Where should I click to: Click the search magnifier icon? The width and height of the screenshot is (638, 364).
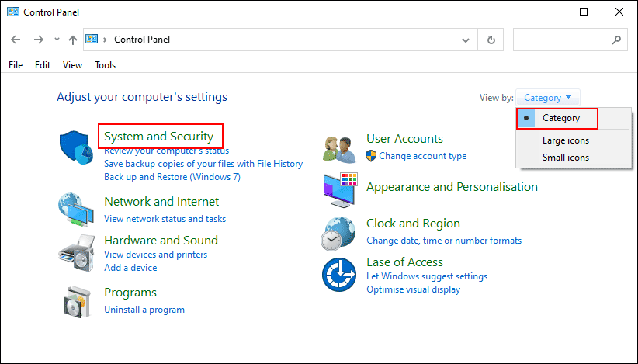616,40
